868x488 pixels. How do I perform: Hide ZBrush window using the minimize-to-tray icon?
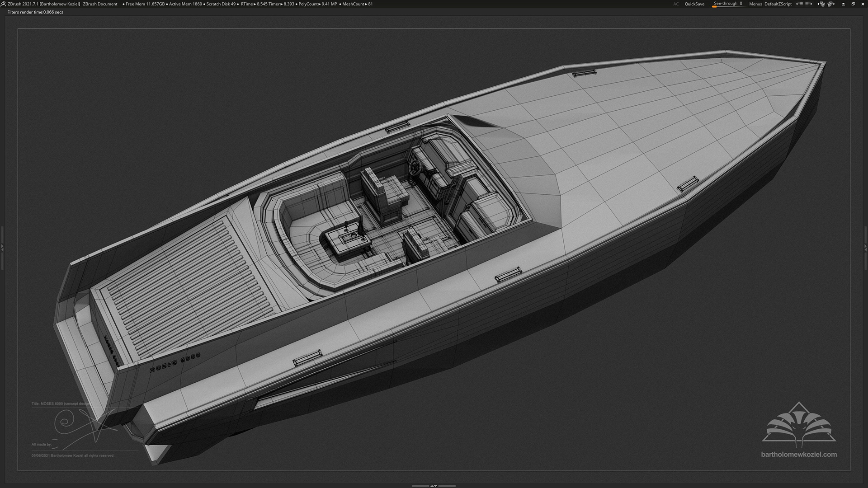(843, 4)
